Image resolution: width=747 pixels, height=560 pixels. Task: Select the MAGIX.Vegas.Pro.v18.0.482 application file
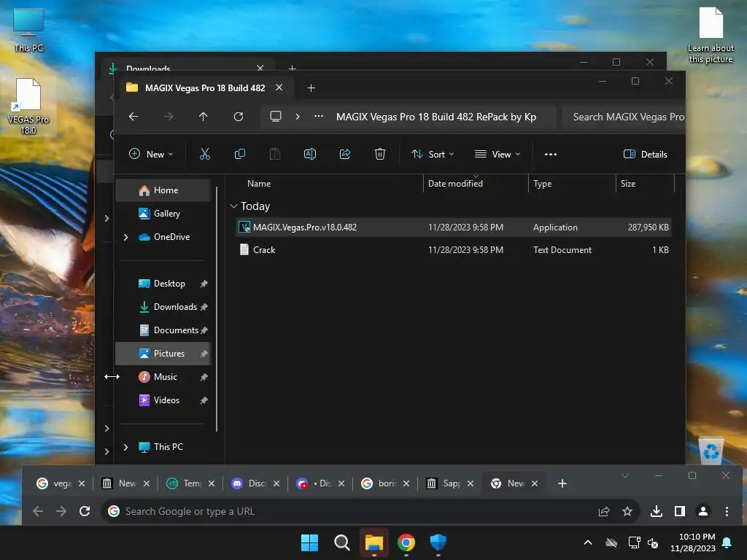(453, 227)
